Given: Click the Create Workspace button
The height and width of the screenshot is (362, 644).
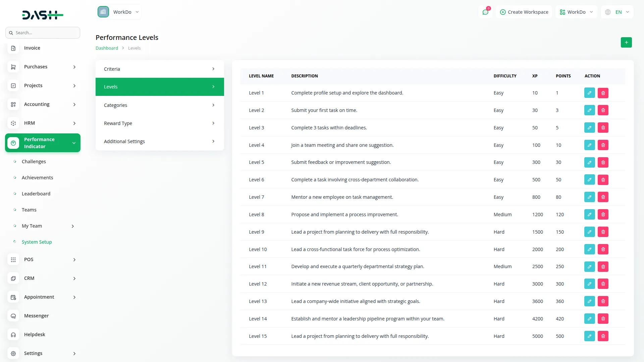Looking at the screenshot, I should (x=524, y=12).
